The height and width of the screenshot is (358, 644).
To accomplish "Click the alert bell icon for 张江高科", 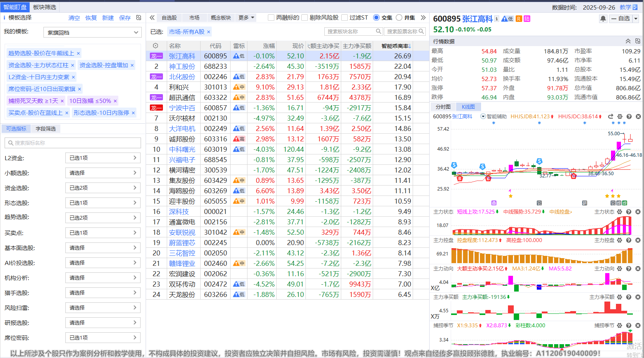I will point(603,18).
